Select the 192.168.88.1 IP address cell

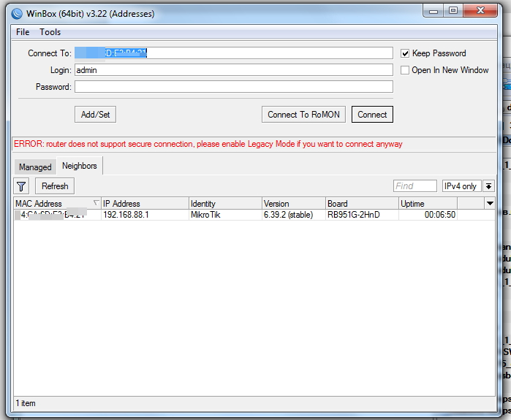coord(145,215)
